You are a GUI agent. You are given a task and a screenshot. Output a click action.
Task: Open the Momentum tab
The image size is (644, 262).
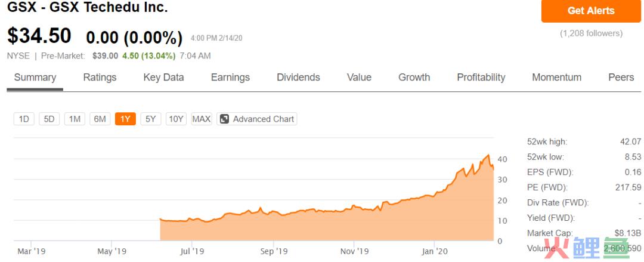pyautogui.click(x=556, y=78)
